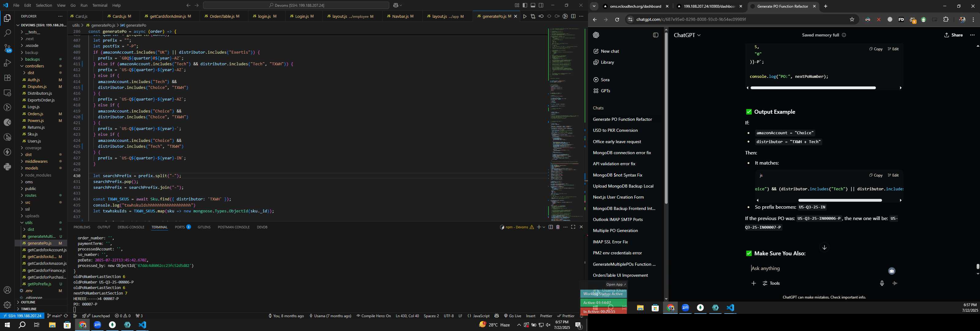Toggle Compile Hero: On in status bar

click(374, 316)
